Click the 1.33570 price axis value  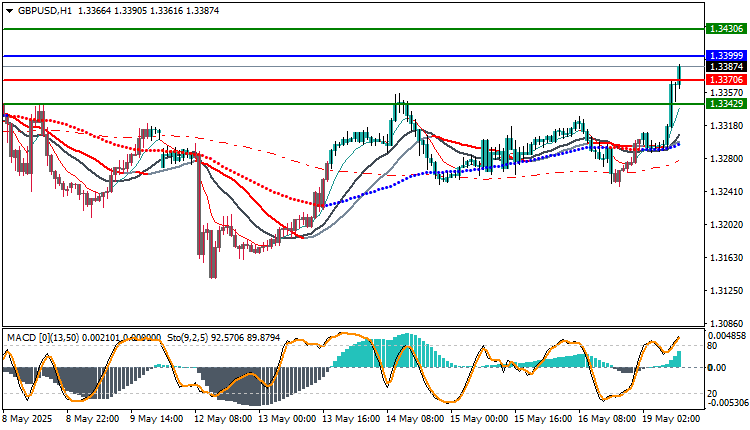(727, 92)
